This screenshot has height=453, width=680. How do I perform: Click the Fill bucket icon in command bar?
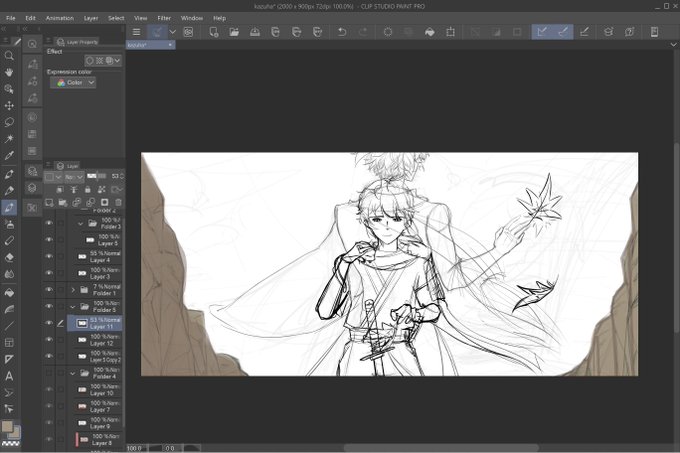(x=429, y=32)
